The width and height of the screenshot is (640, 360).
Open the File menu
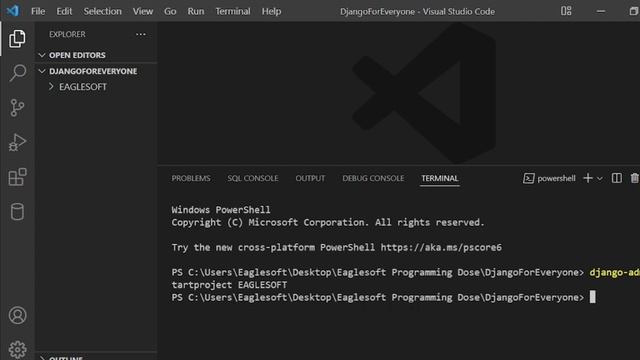(38, 11)
